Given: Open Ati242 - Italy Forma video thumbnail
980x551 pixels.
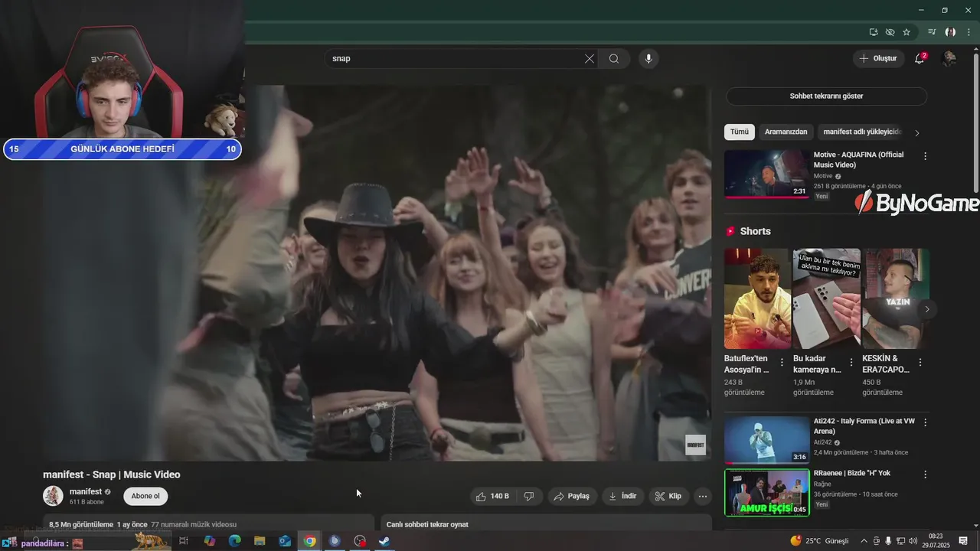Looking at the screenshot, I should tap(766, 440).
